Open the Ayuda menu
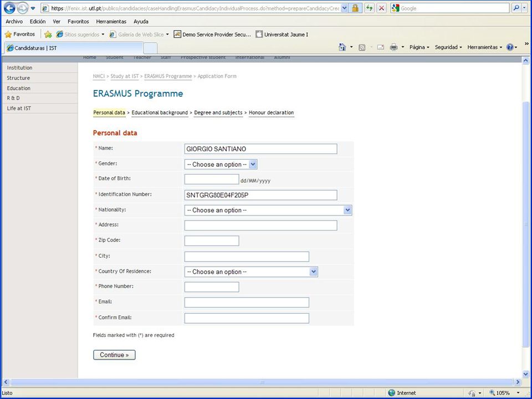 tap(141, 22)
